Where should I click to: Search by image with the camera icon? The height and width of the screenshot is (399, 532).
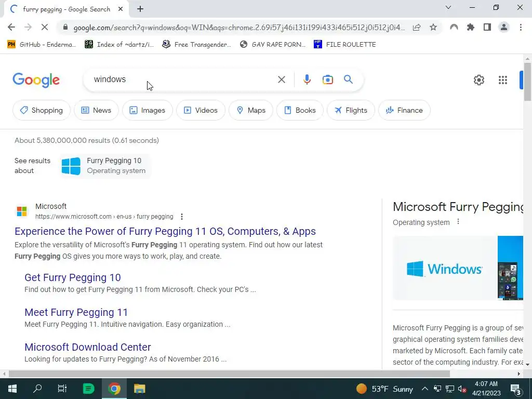click(x=327, y=79)
